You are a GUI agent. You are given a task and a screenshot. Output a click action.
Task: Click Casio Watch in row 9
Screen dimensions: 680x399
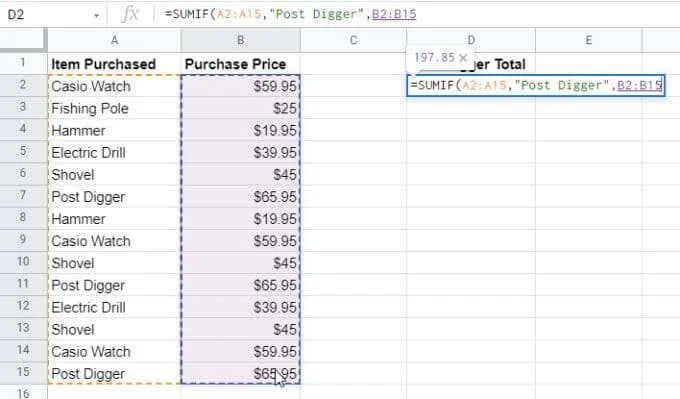(x=114, y=241)
